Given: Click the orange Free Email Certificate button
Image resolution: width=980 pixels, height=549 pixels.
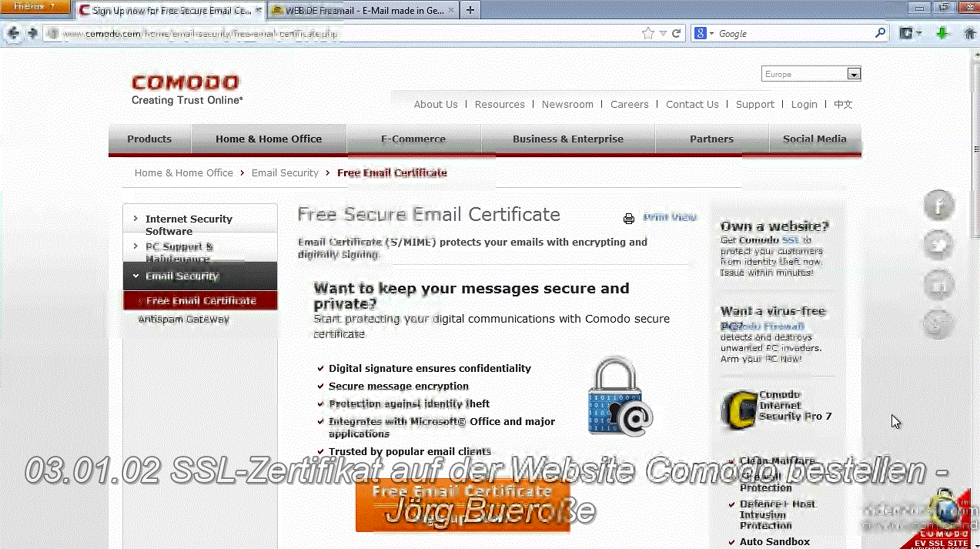Looking at the screenshot, I should click(x=463, y=505).
